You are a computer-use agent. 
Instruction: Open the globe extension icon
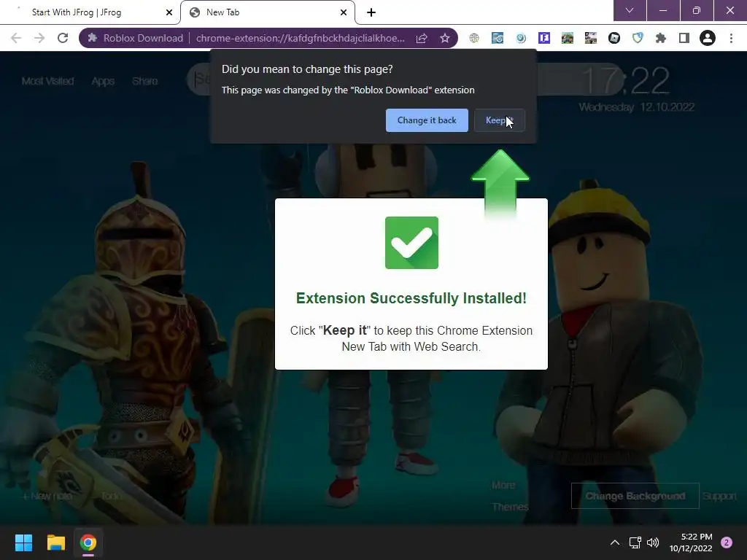coord(474,38)
